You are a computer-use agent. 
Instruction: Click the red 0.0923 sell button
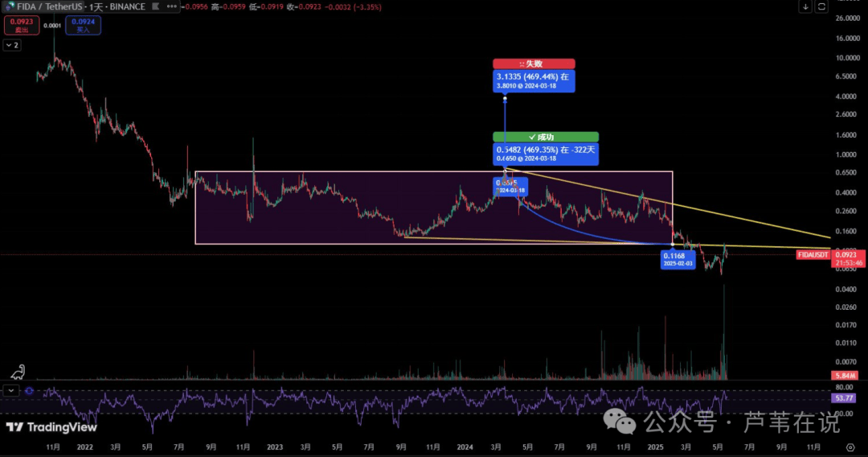point(22,26)
